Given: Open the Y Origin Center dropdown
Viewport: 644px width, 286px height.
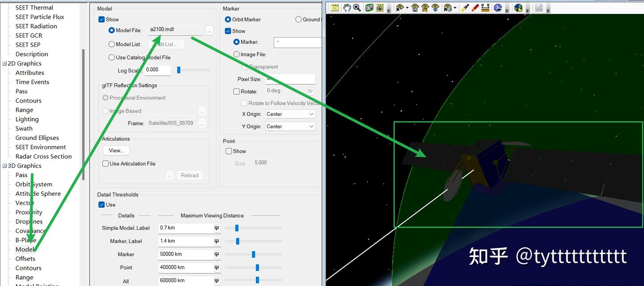Looking at the screenshot, I should (x=290, y=126).
